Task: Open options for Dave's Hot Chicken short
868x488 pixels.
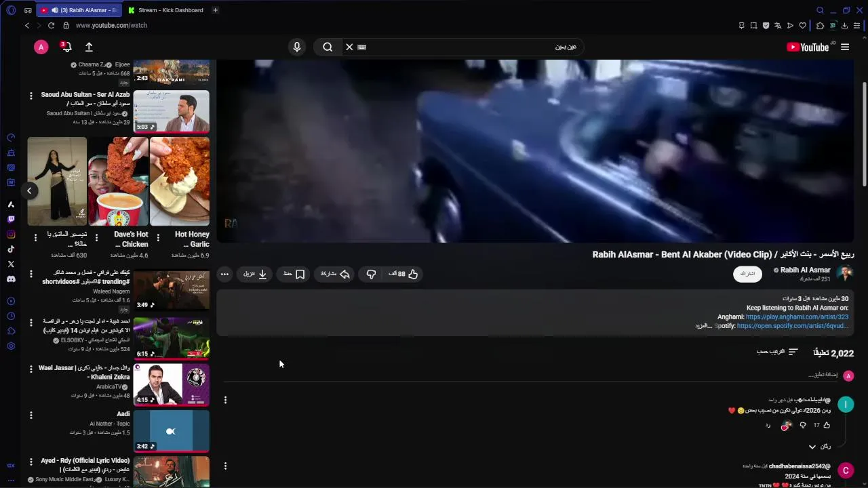Action: pos(96,237)
